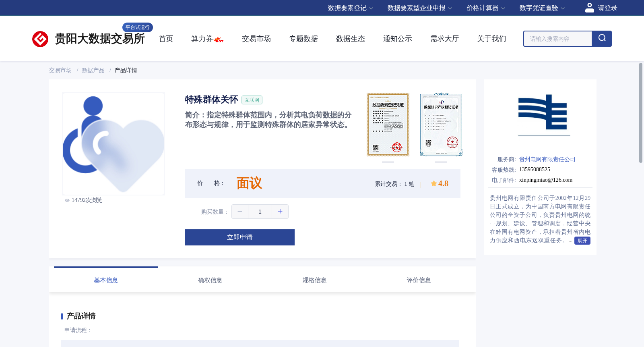
Task: Click the 请登录 link
Action: coord(607,8)
